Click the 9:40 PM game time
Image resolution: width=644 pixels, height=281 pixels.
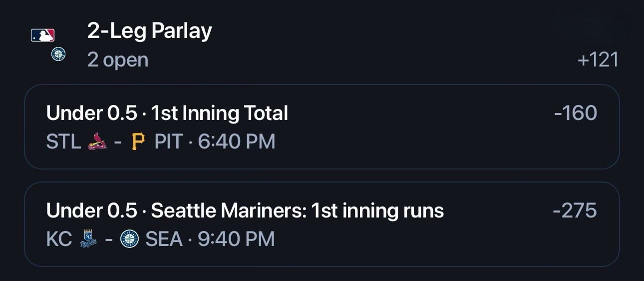[236, 239]
